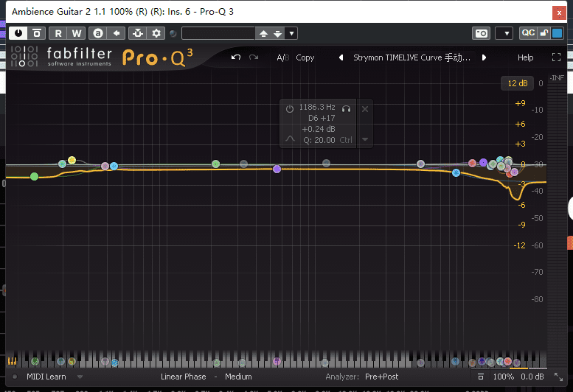Viewport: 573px width, 392px height.
Task: Open the Strymon TIMELIVE Curve preset menu
Action: (411, 57)
